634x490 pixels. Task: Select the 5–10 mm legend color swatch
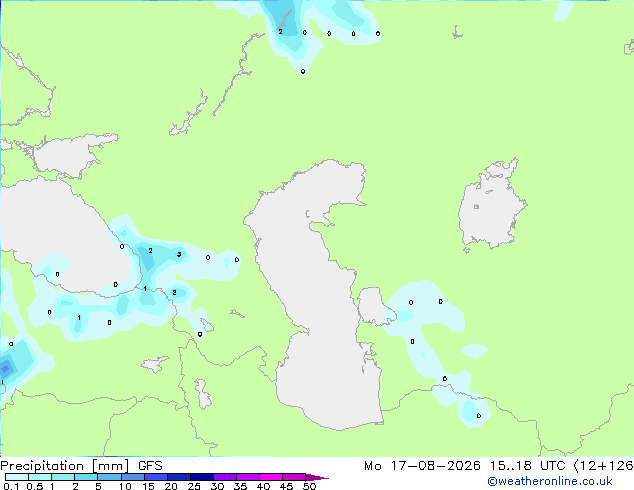(109, 477)
